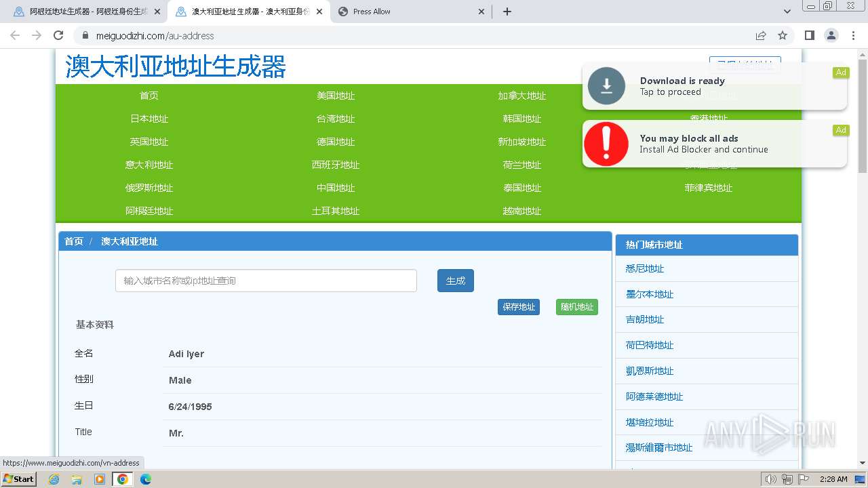Open 悉尼地址 in popular cities
The height and width of the screenshot is (488, 868).
(645, 268)
